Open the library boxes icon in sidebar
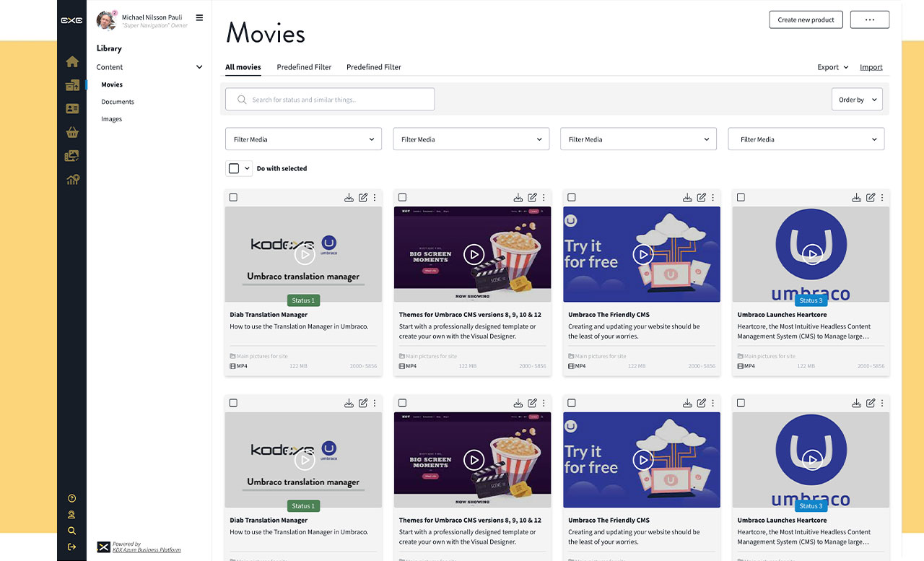The height and width of the screenshot is (561, 924). [72, 85]
